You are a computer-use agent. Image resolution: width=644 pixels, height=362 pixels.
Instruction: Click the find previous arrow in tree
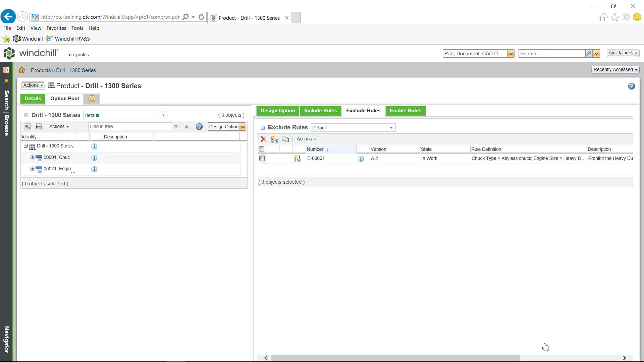[186, 127]
